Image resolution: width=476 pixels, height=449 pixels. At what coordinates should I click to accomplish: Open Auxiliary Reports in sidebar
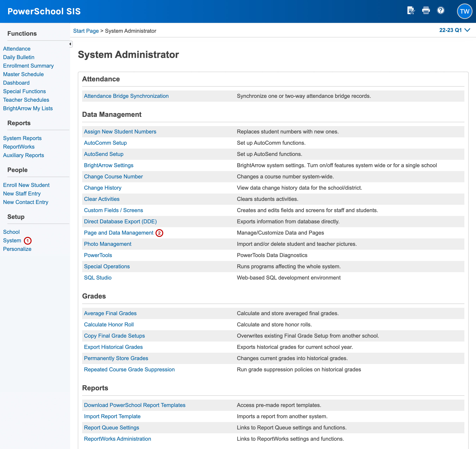point(23,155)
